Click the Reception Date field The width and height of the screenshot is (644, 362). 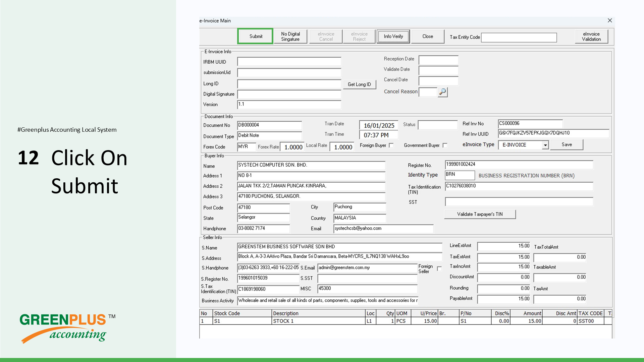coord(438,60)
